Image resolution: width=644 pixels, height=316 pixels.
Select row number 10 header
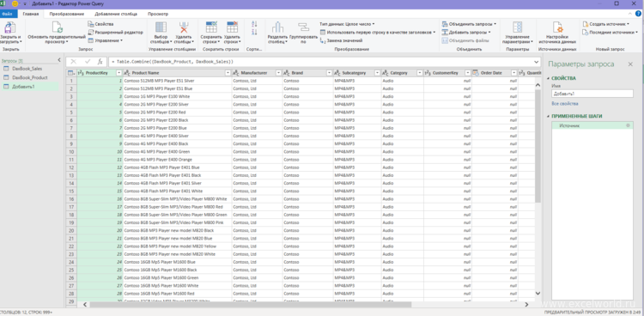pyautogui.click(x=71, y=152)
